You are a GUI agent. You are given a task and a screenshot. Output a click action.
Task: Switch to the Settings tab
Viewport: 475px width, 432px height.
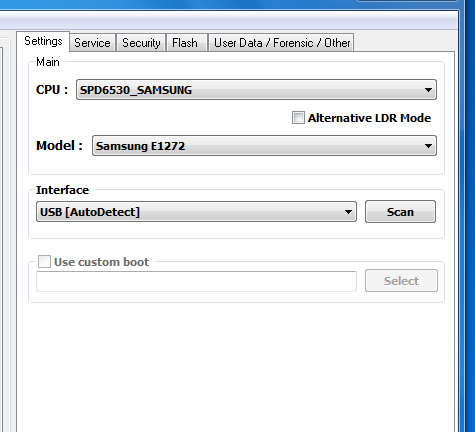(x=43, y=41)
